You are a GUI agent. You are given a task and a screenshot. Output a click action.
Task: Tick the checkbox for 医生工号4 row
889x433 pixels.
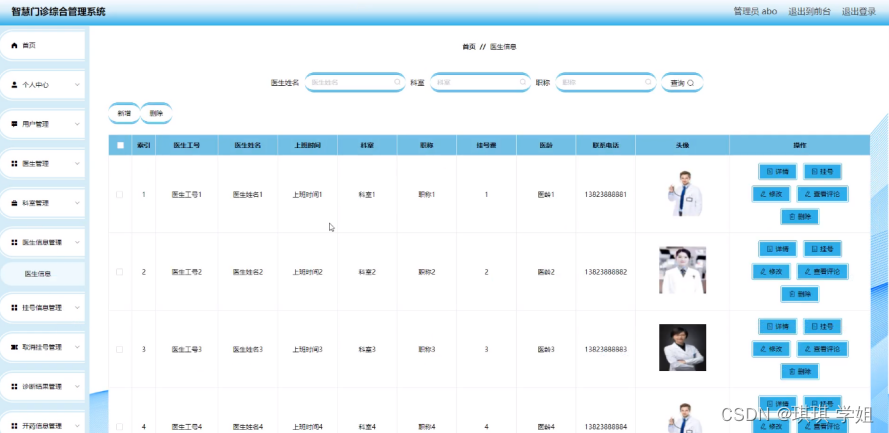tap(120, 427)
